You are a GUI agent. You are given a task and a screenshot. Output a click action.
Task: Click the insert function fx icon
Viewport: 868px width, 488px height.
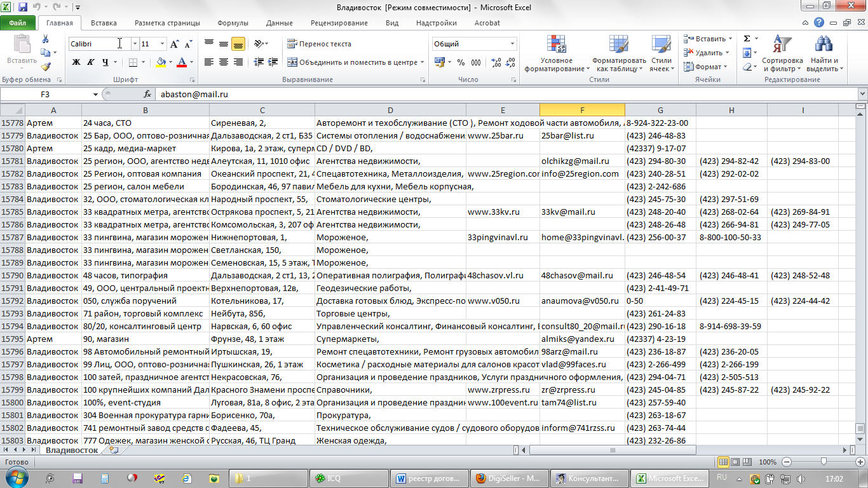point(147,94)
